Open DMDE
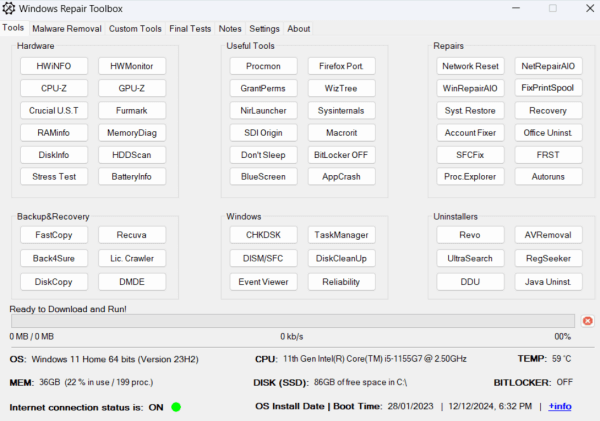600x421 pixels. pyautogui.click(x=132, y=282)
